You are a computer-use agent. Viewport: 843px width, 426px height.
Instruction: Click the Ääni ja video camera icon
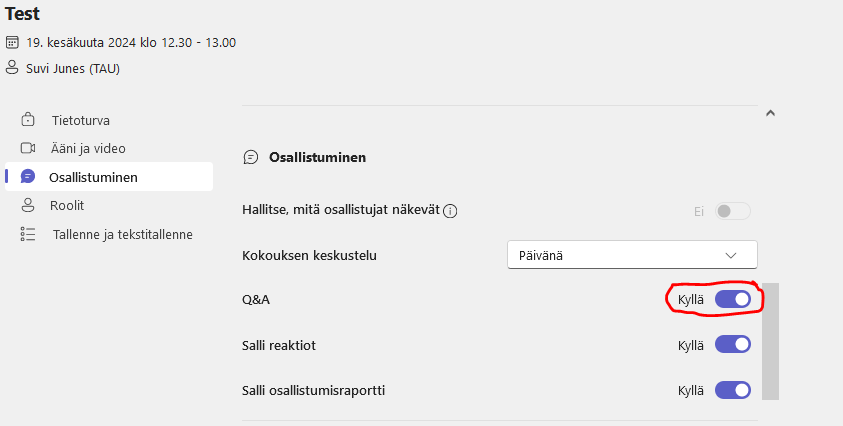click(28, 148)
